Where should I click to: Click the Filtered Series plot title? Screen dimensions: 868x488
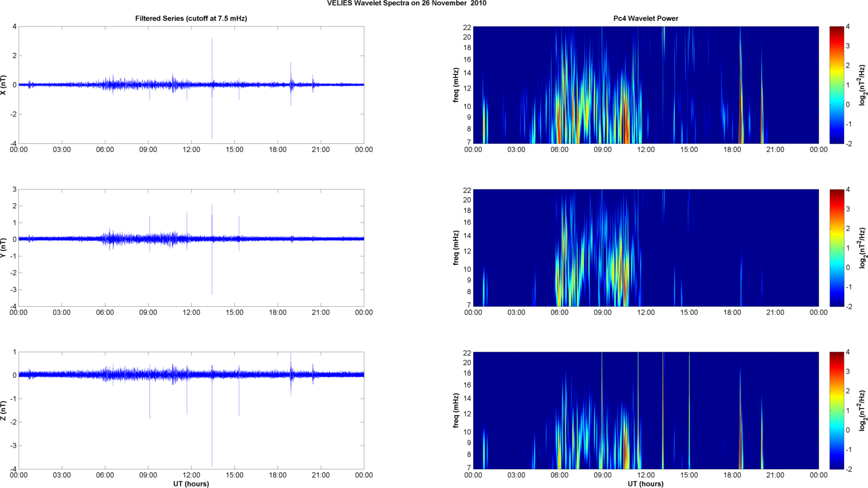pyautogui.click(x=191, y=18)
